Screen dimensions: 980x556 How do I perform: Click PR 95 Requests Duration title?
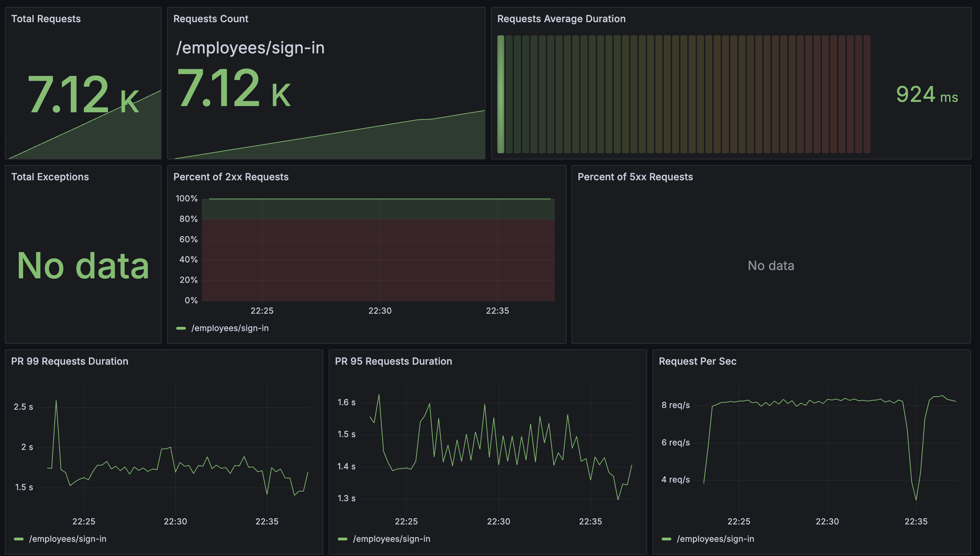click(393, 361)
